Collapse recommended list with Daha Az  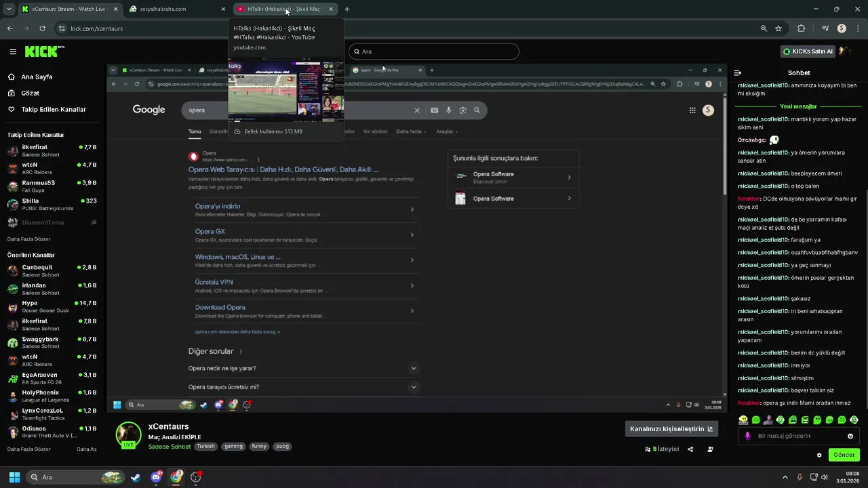(87, 449)
